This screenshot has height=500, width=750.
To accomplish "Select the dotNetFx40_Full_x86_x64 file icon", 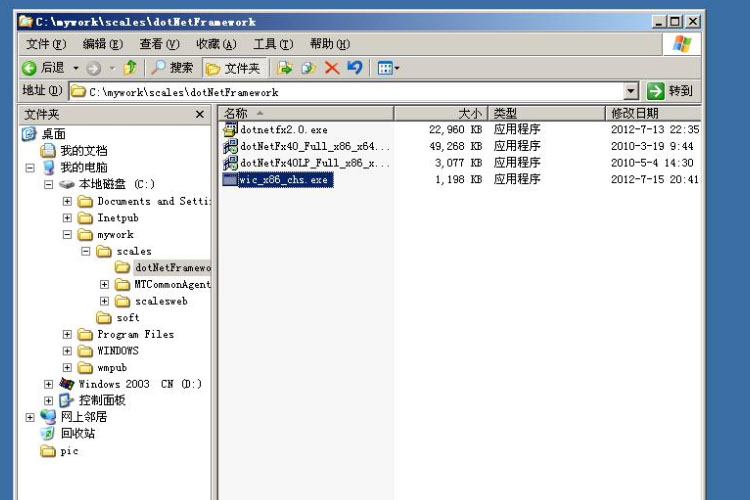I will (230, 146).
